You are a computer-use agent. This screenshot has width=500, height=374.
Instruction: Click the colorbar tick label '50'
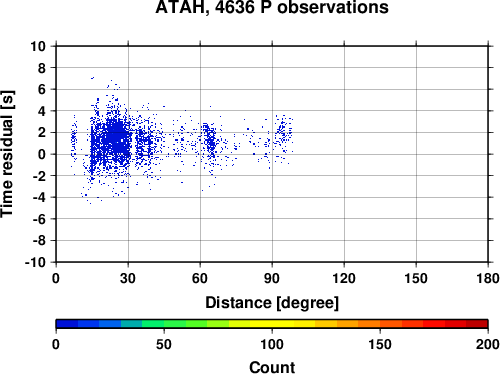click(x=164, y=344)
